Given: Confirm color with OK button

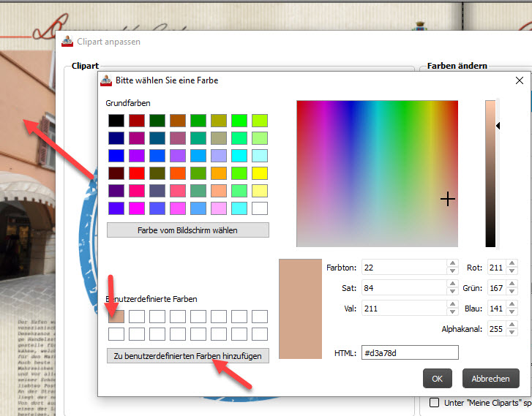Looking at the screenshot, I should point(437,379).
